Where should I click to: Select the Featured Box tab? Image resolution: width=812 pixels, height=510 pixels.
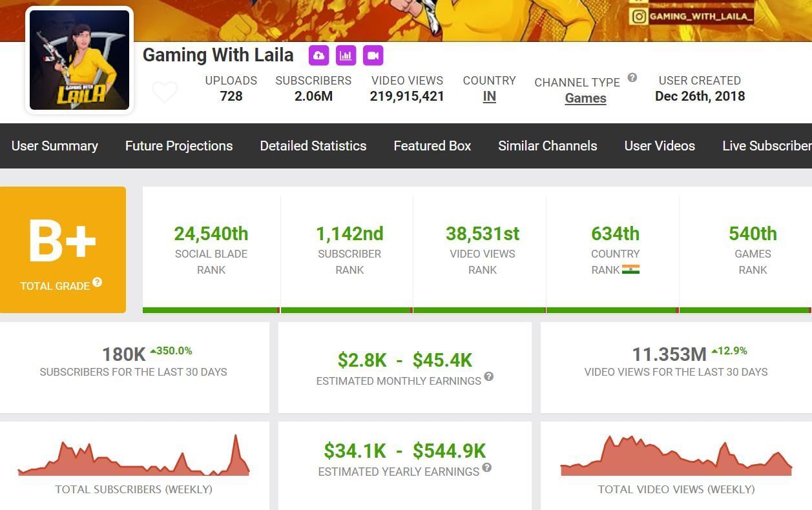[432, 146]
